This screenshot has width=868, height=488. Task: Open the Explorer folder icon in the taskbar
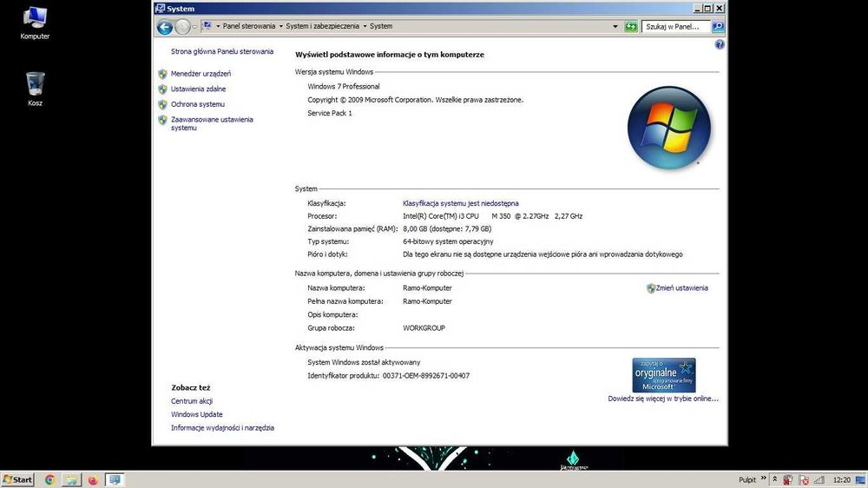pos(71,479)
